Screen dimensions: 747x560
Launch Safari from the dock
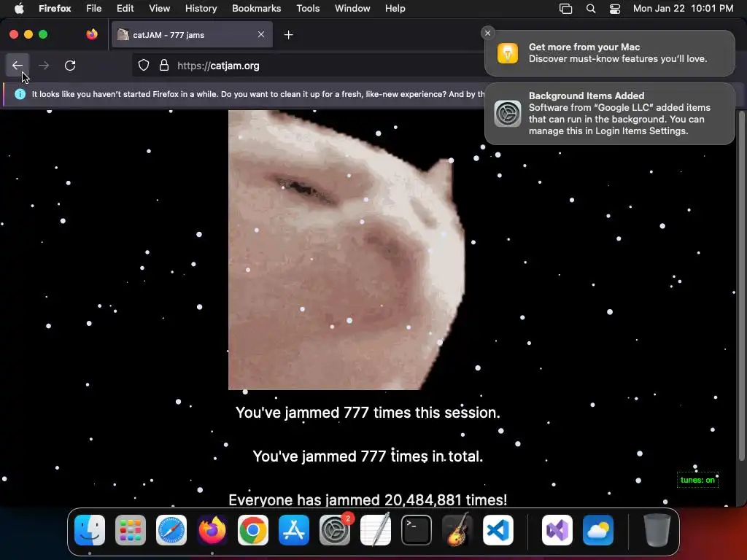(171, 530)
